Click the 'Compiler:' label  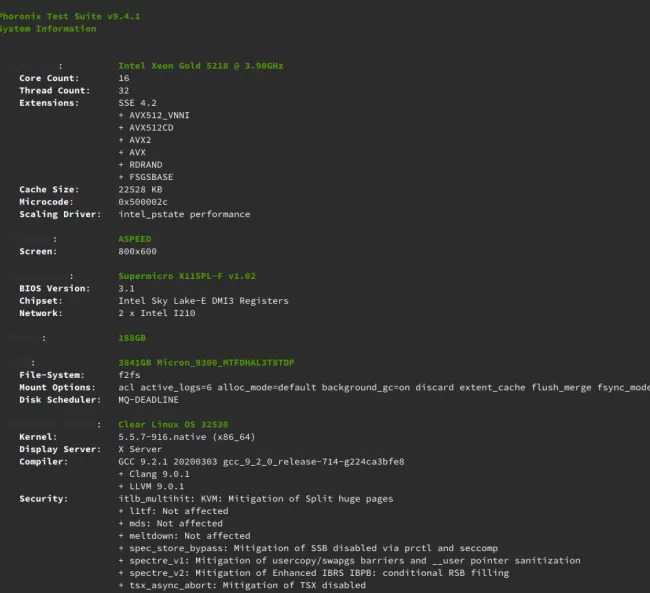click(44, 462)
